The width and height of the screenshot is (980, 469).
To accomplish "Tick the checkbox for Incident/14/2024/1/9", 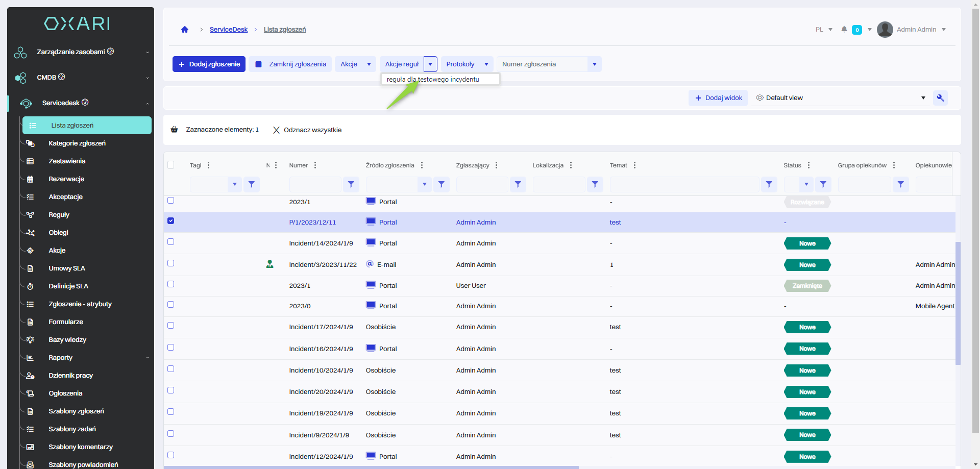I will pyautogui.click(x=171, y=242).
